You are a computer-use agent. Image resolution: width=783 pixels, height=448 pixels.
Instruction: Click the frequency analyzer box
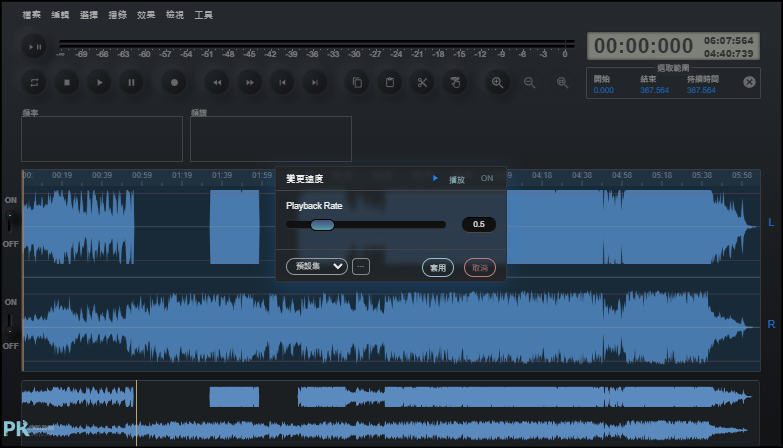(x=102, y=139)
